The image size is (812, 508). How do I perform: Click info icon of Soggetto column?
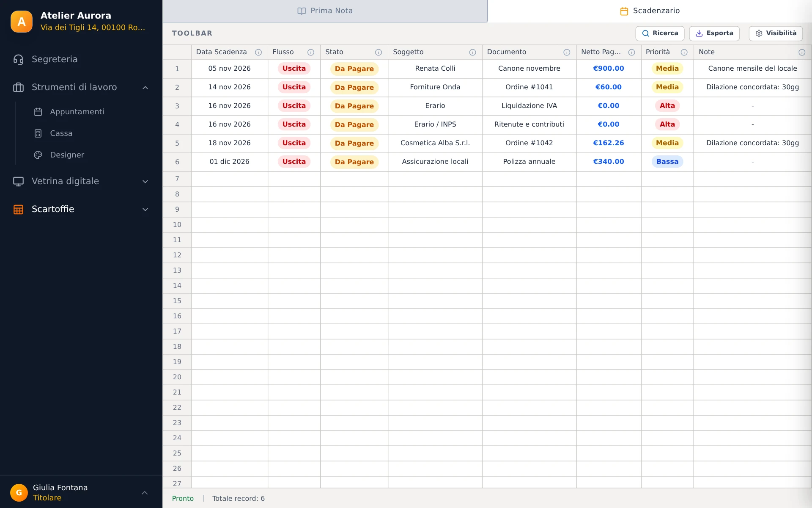pos(473,52)
